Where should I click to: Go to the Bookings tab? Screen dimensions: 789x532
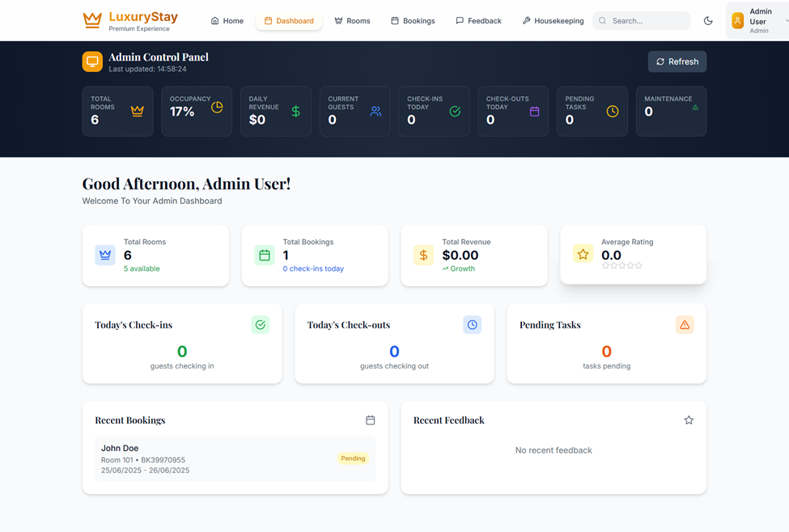pos(413,21)
